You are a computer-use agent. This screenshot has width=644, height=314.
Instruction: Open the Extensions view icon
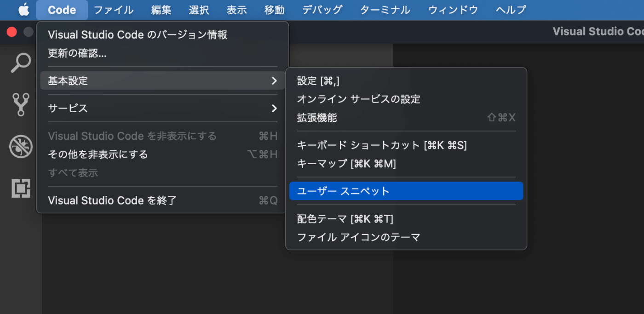click(x=21, y=188)
